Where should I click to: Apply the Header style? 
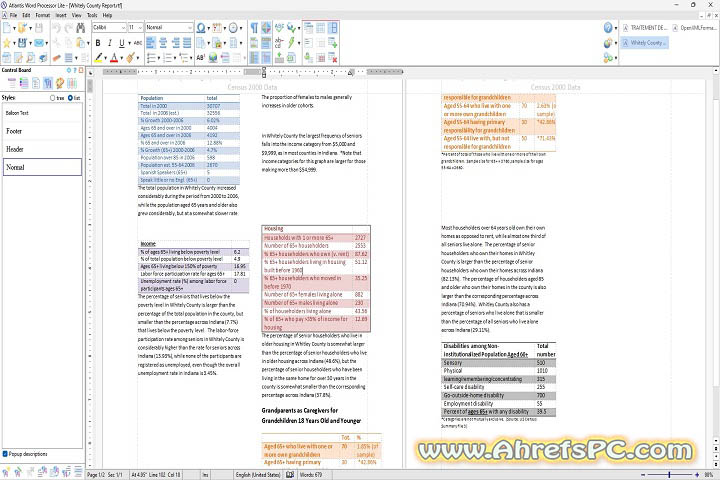coord(42,149)
